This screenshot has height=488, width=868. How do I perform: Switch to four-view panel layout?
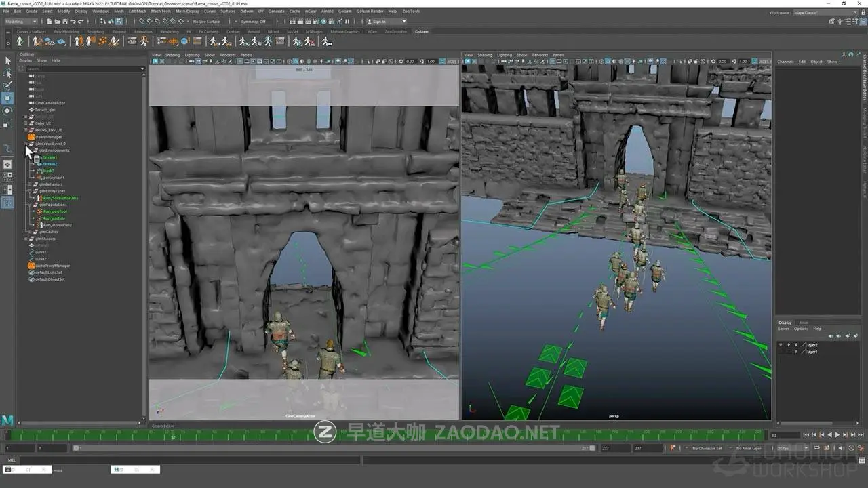8,177
